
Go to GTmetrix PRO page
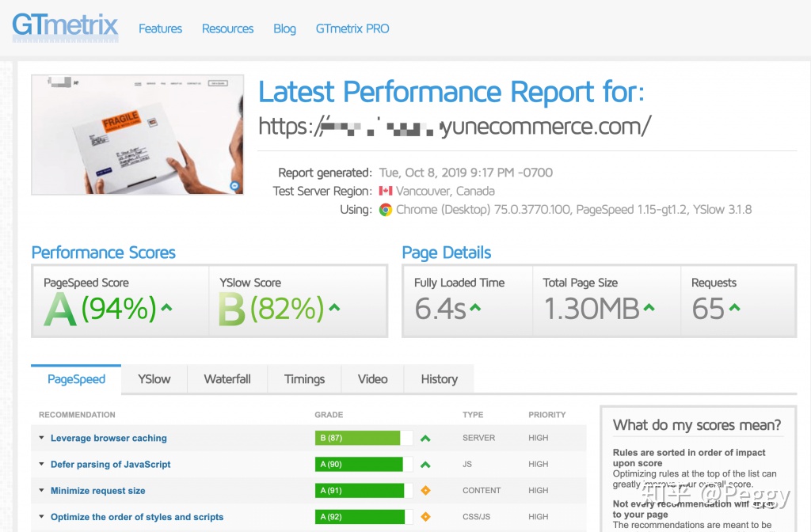(352, 28)
